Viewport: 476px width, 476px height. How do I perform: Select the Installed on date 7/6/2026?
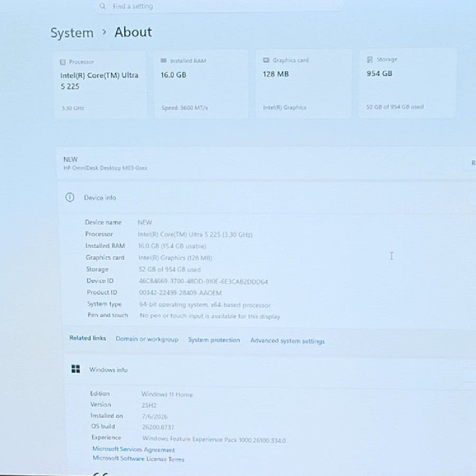click(x=154, y=416)
